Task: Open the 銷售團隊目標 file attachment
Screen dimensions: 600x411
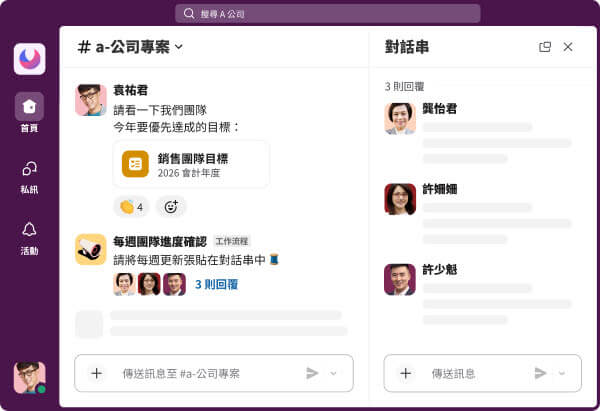Action: [191, 164]
